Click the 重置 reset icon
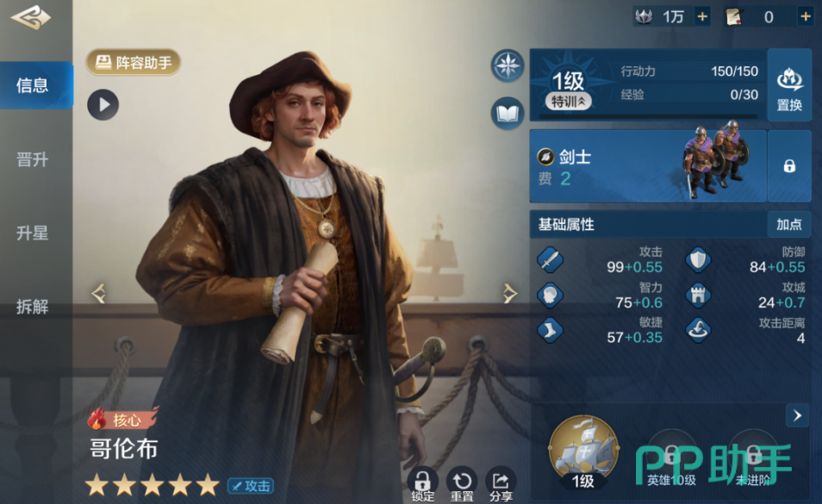The width and height of the screenshot is (822, 504). tap(462, 483)
